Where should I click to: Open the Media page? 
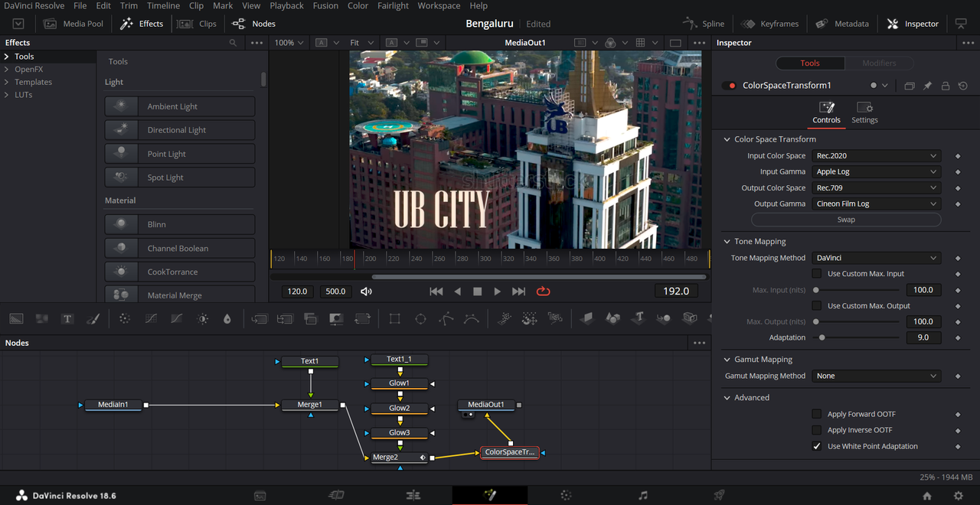pos(260,496)
